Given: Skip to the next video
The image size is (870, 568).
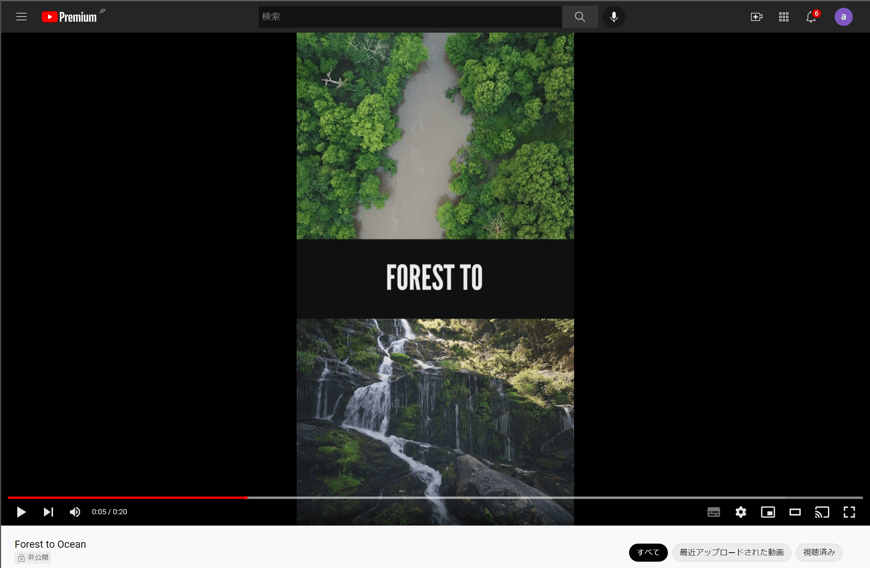Looking at the screenshot, I should tap(48, 512).
